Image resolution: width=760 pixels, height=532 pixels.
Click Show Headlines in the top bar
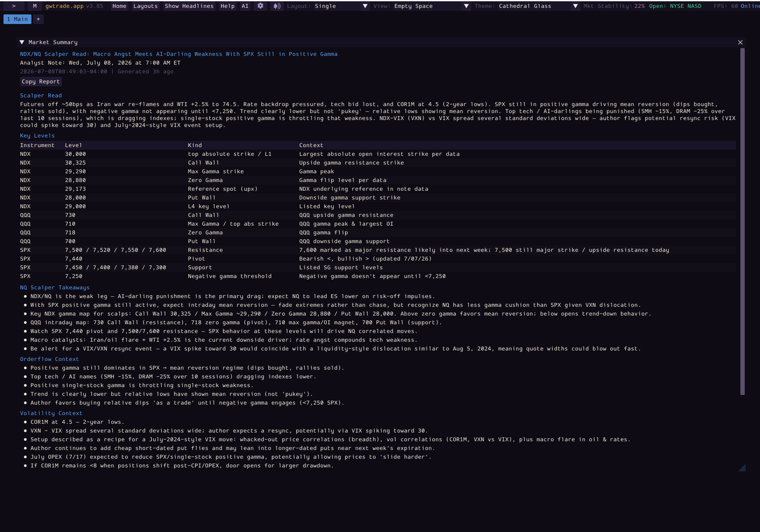[x=189, y=6]
